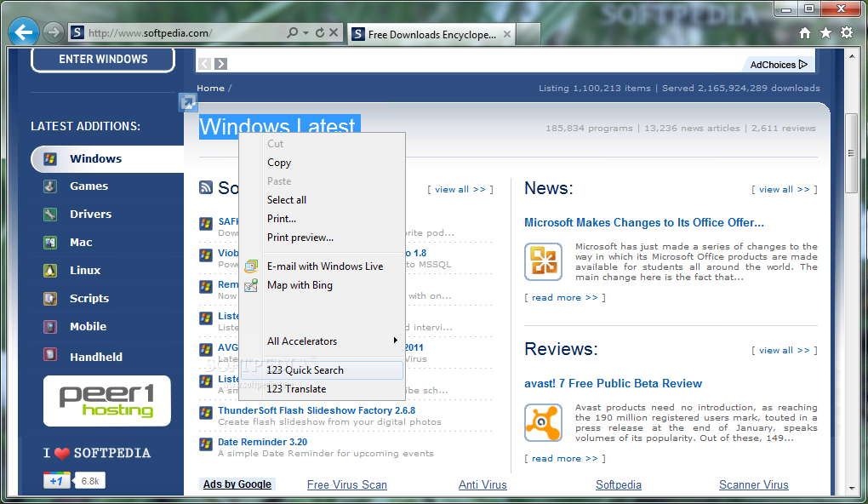868x504 pixels.
Task: Select Linux category in sidebar
Action: click(85, 270)
